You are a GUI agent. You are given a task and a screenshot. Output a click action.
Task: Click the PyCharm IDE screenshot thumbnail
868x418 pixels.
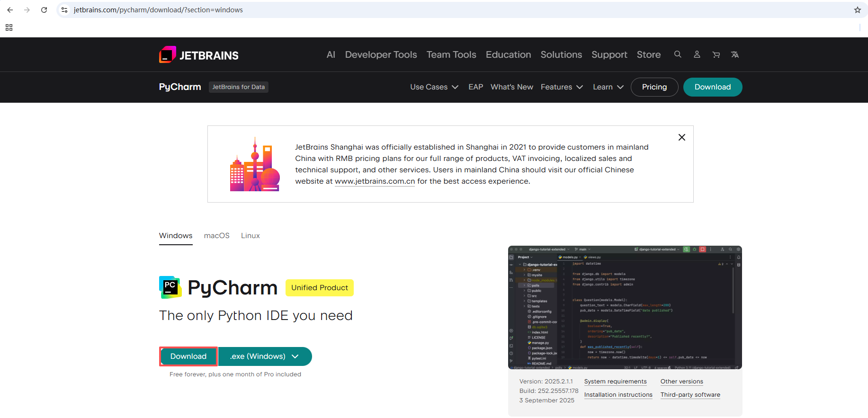[x=625, y=308]
